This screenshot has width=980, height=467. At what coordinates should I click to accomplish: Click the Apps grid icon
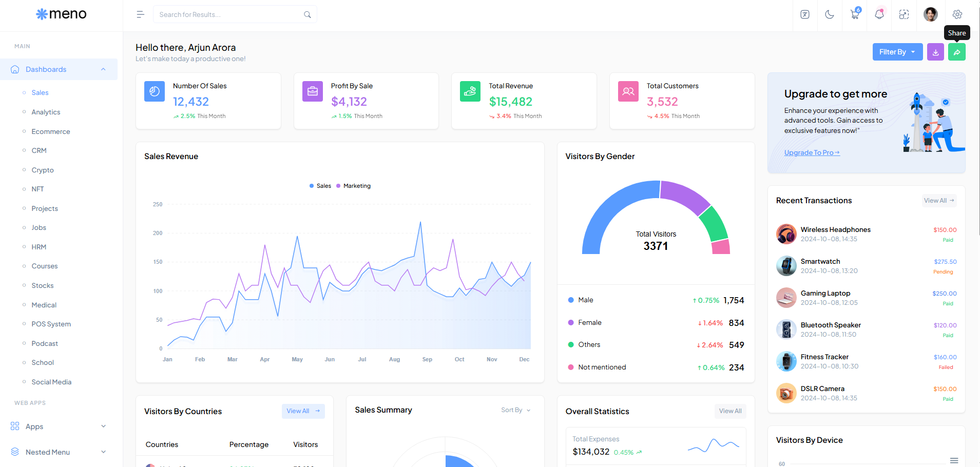point(15,426)
